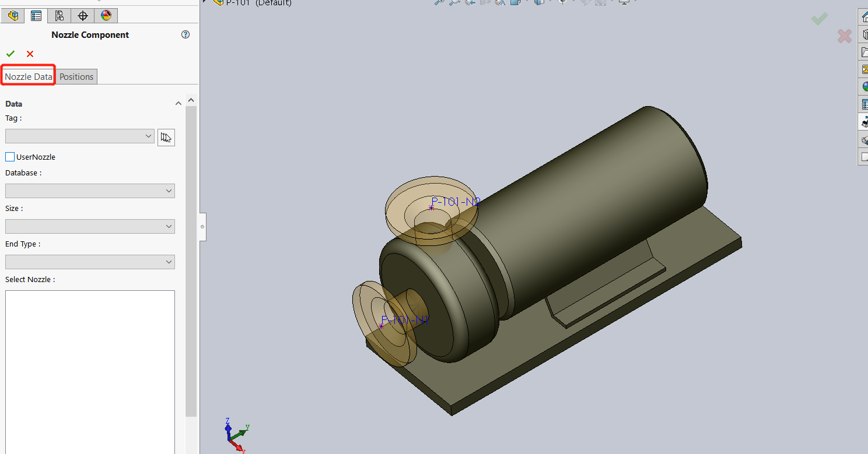The width and height of the screenshot is (868, 454).
Task: Open the ConfigurationManager tab icon
Action: click(x=59, y=15)
